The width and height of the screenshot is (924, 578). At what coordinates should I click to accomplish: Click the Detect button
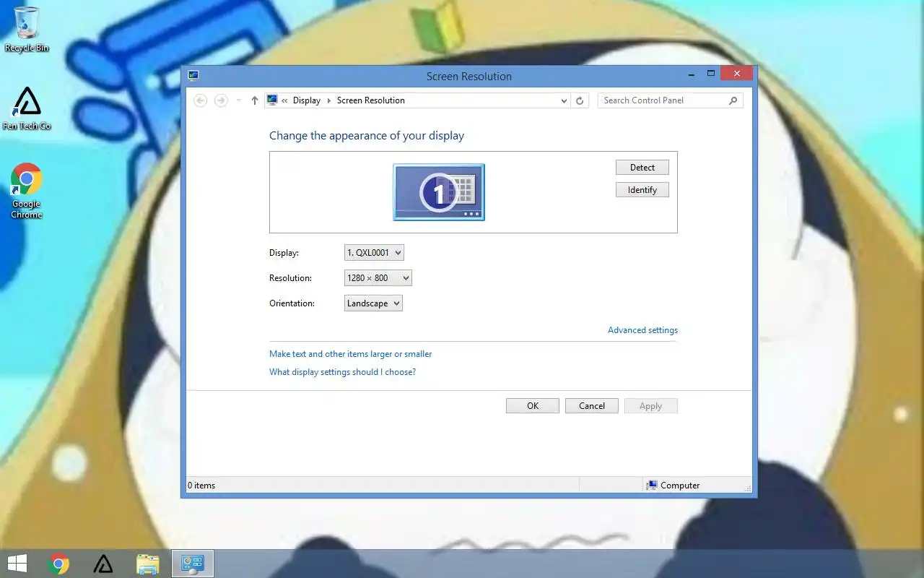[x=642, y=168]
